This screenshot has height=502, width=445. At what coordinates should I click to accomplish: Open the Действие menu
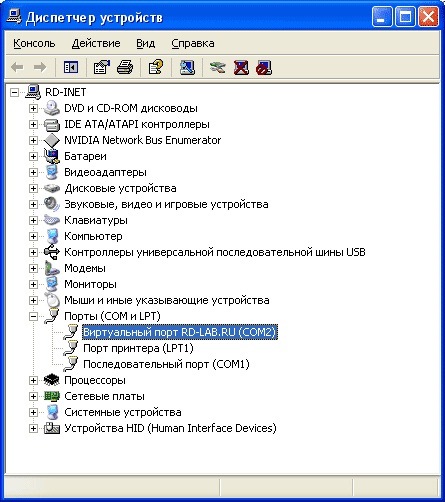[96, 44]
